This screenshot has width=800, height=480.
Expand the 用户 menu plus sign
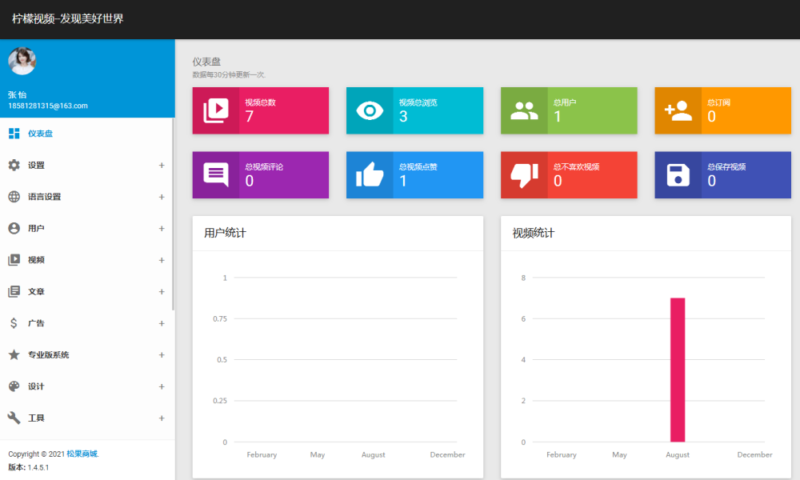point(161,229)
